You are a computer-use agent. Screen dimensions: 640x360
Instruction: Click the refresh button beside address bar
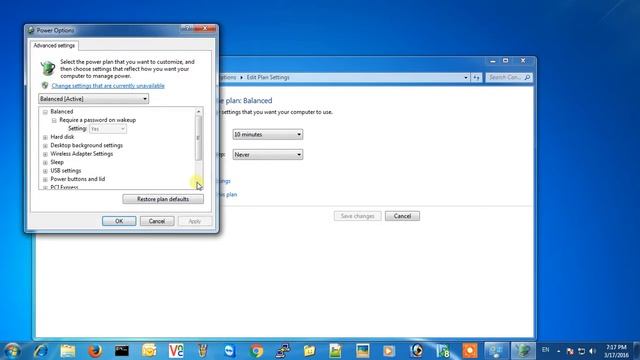pos(476,77)
